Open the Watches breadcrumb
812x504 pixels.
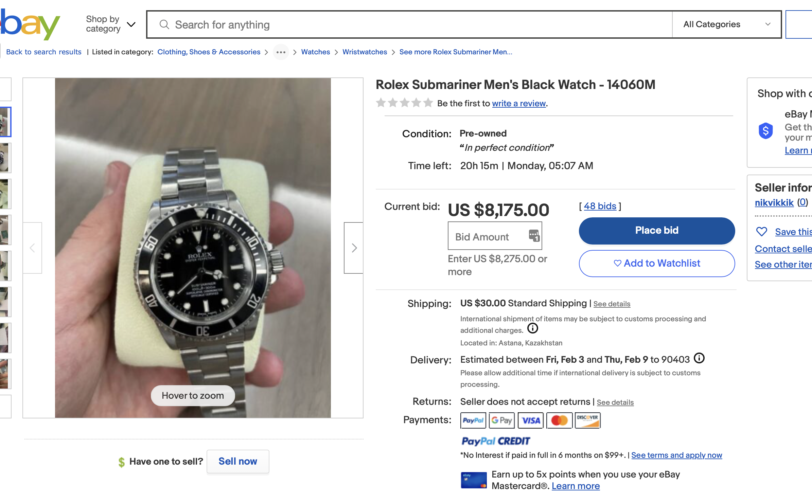pyautogui.click(x=315, y=52)
